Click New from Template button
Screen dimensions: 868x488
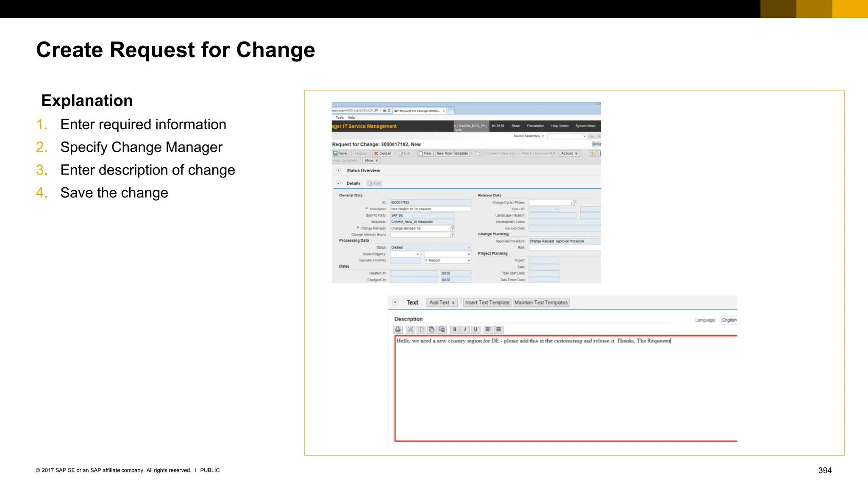[452, 153]
